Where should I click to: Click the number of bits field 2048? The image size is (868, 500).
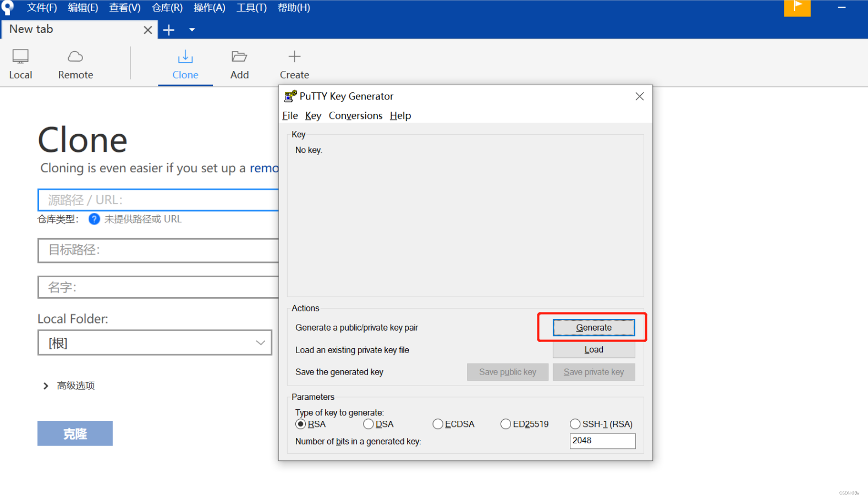coord(602,441)
